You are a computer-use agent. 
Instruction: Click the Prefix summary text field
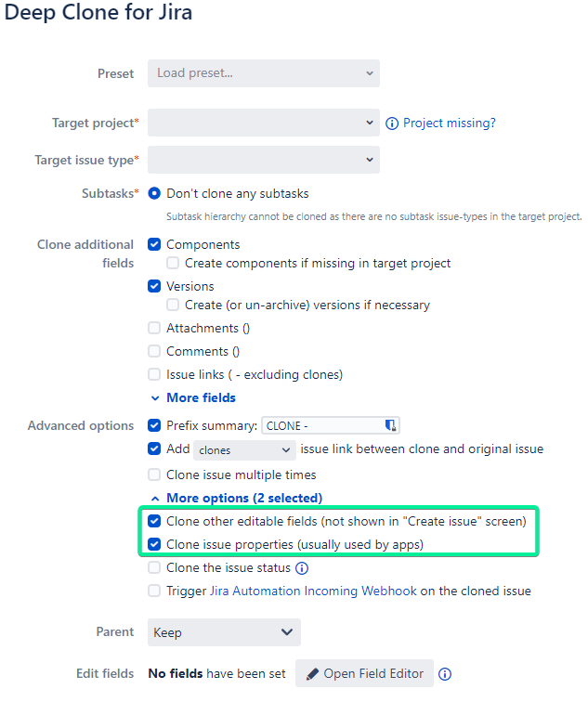pyautogui.click(x=322, y=425)
